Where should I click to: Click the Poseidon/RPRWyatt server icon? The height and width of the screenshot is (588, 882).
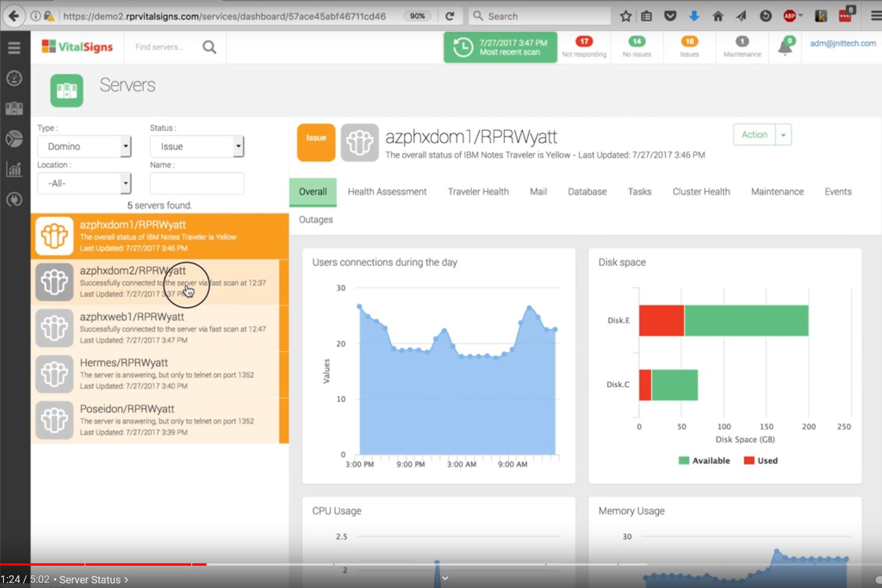click(55, 420)
